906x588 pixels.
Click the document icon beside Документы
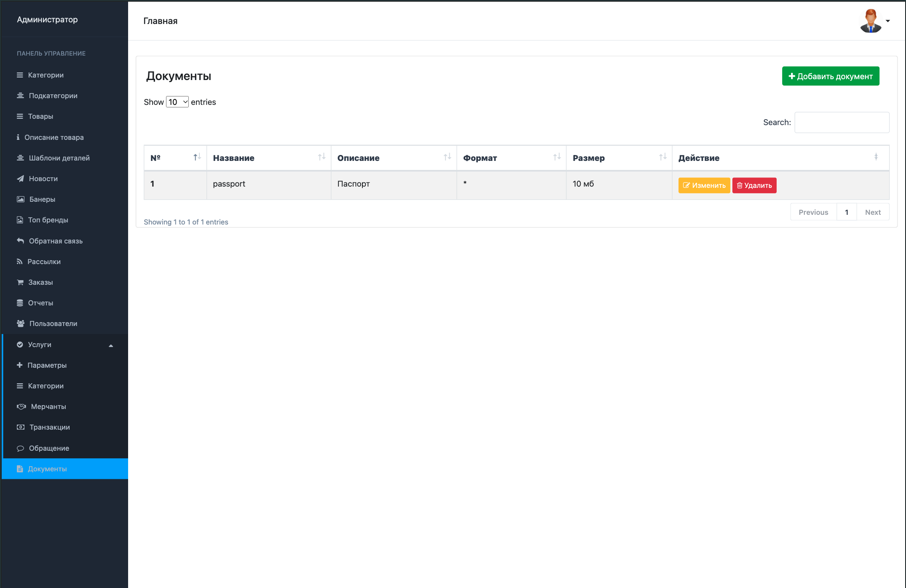pyautogui.click(x=20, y=469)
